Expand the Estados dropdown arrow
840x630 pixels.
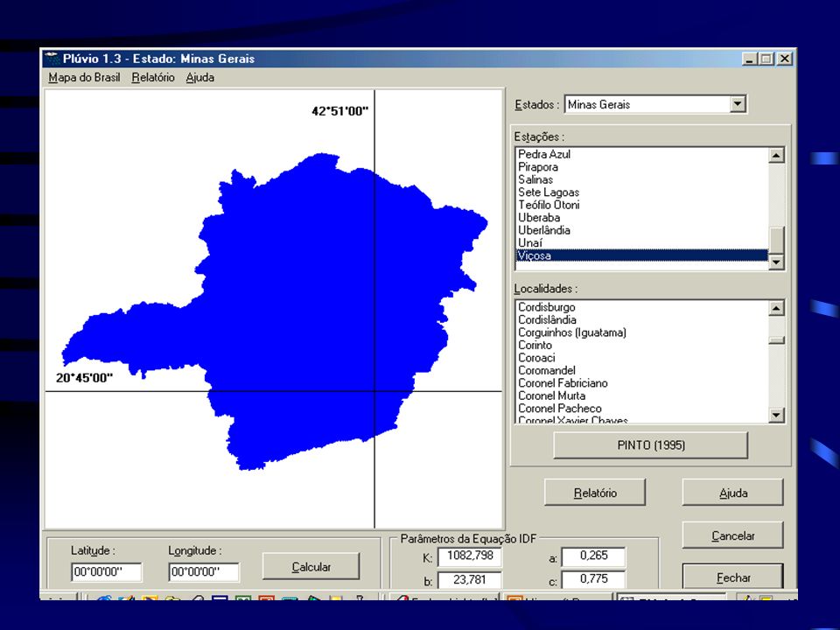738,104
